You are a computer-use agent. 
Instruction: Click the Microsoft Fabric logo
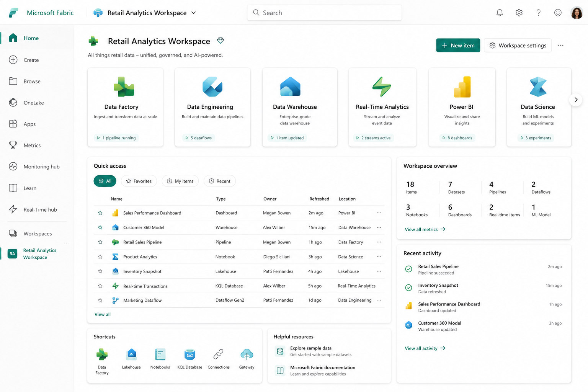pyautogui.click(x=13, y=13)
